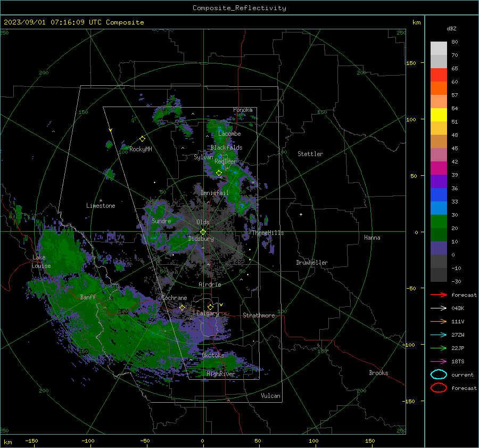
Task: Click the -100 tick on bottom axis
Action: (x=88, y=441)
